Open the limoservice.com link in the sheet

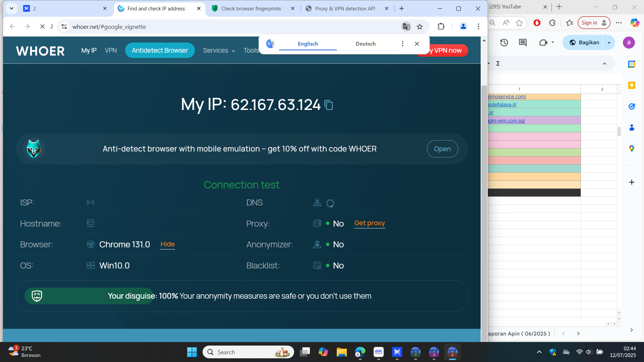pos(507,97)
